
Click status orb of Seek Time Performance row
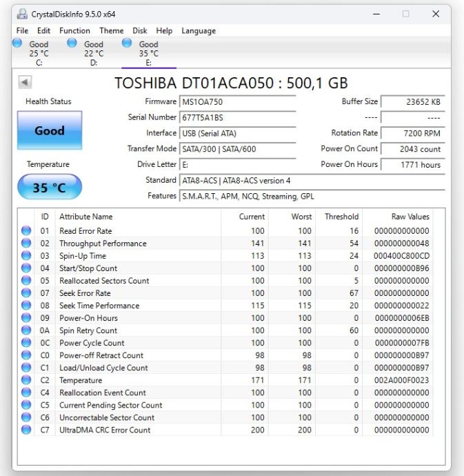click(26, 306)
